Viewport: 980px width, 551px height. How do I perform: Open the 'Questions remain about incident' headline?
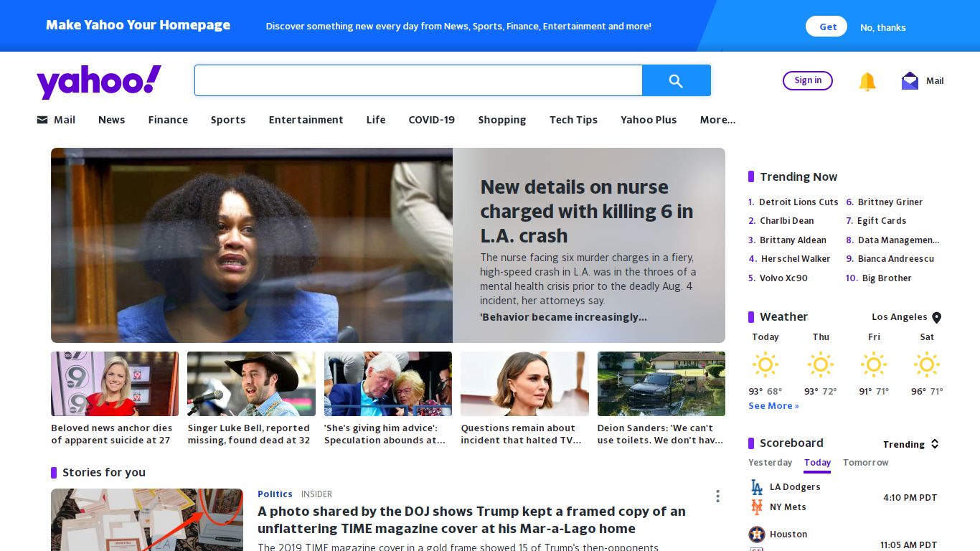coord(521,434)
